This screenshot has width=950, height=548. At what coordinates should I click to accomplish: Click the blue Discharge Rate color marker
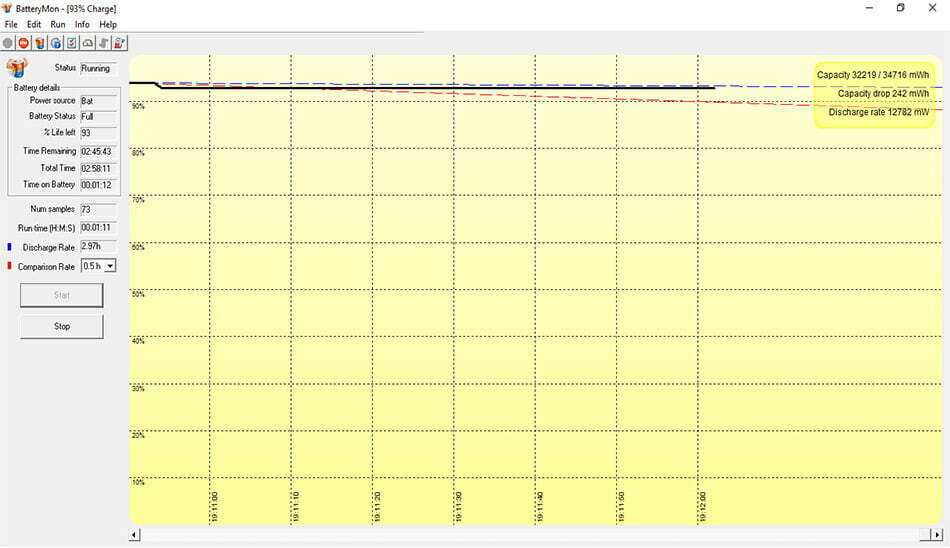click(9, 247)
